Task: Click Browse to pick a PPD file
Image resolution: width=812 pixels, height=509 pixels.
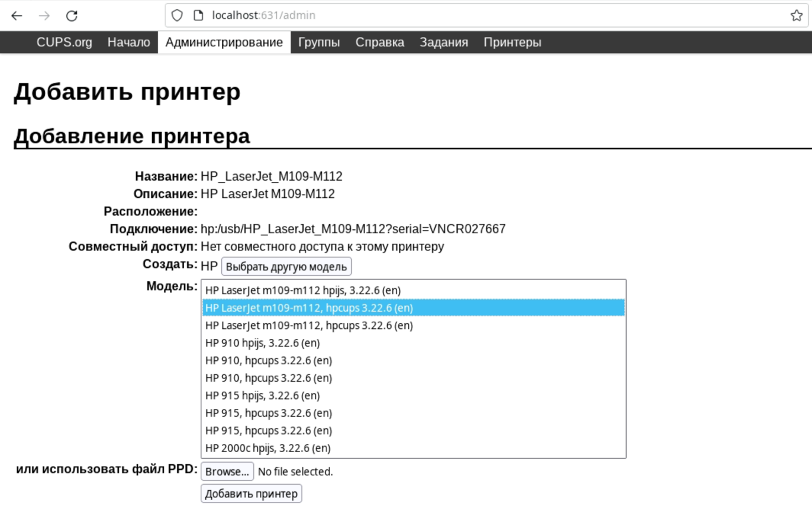Action: (x=227, y=471)
